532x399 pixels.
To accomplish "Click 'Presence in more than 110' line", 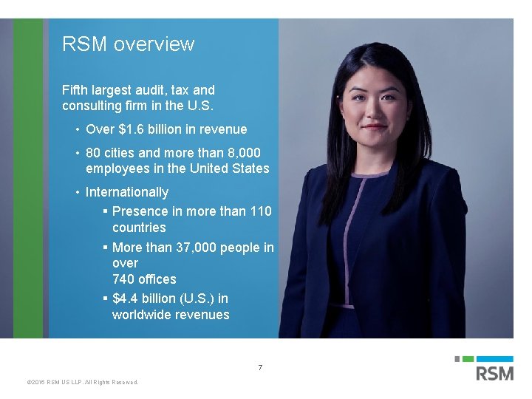I will coord(192,211).
